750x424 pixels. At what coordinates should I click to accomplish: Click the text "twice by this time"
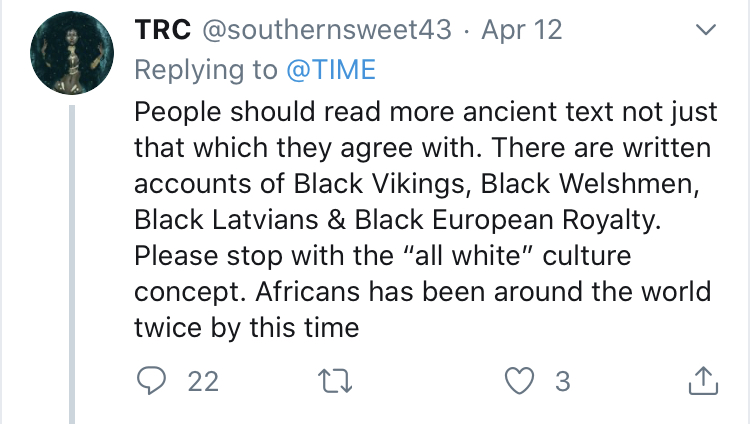pyautogui.click(x=246, y=327)
